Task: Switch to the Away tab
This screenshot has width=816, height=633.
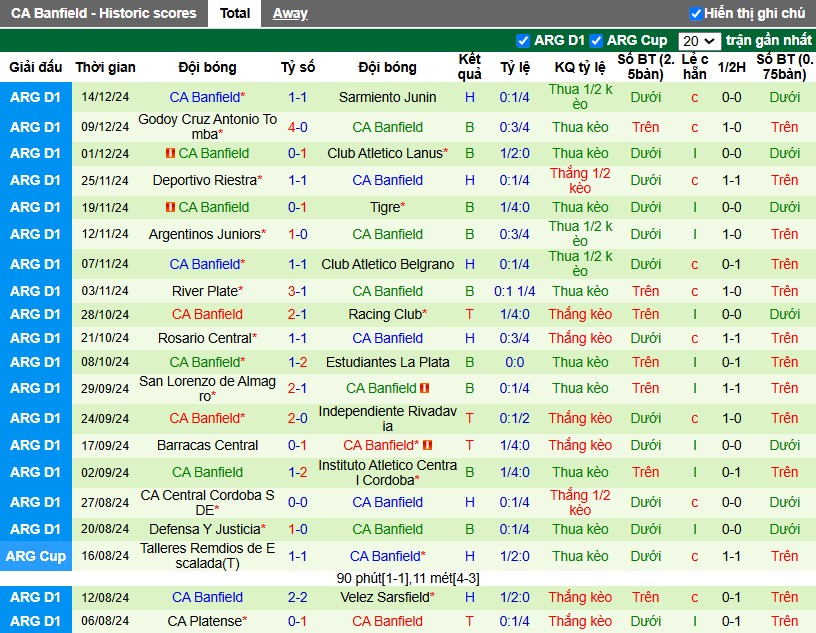Action: point(290,14)
